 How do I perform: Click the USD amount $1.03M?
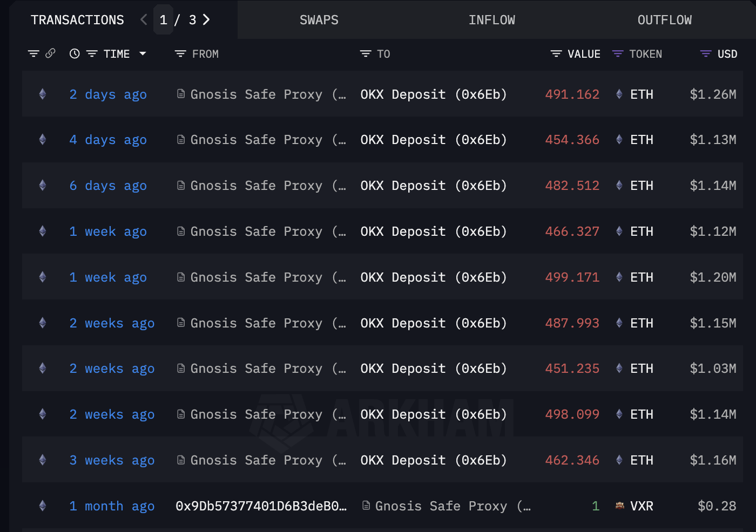click(713, 369)
